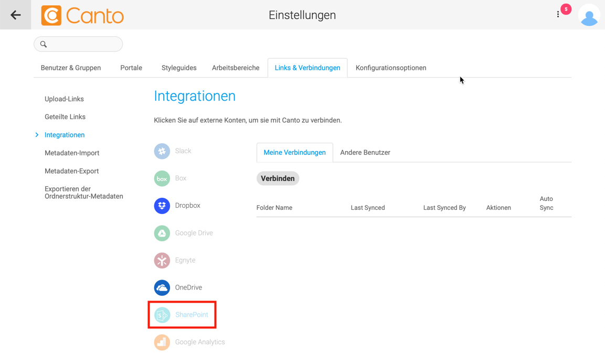Open the Styleguides tab
605x364 pixels.
tap(179, 68)
